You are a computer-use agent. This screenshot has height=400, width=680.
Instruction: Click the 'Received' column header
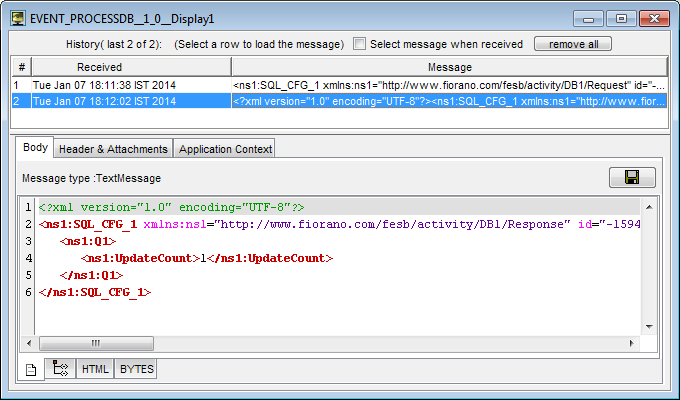tap(120, 66)
